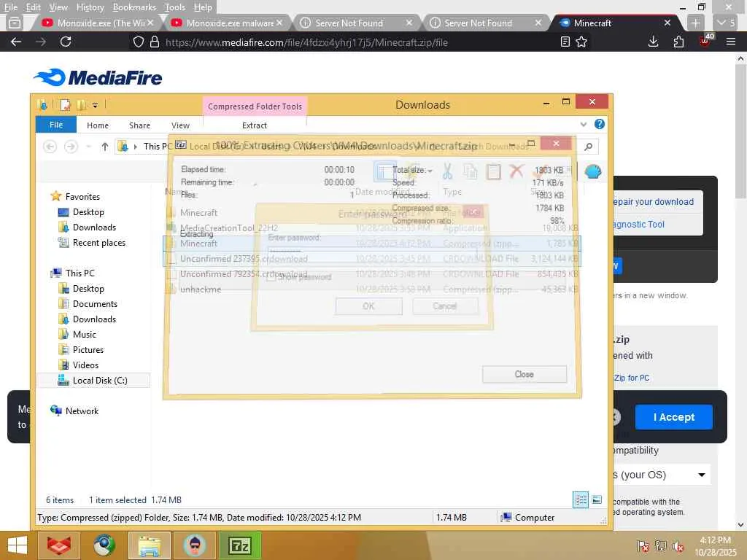Navigate back in Downloads Explorer window

click(50, 146)
